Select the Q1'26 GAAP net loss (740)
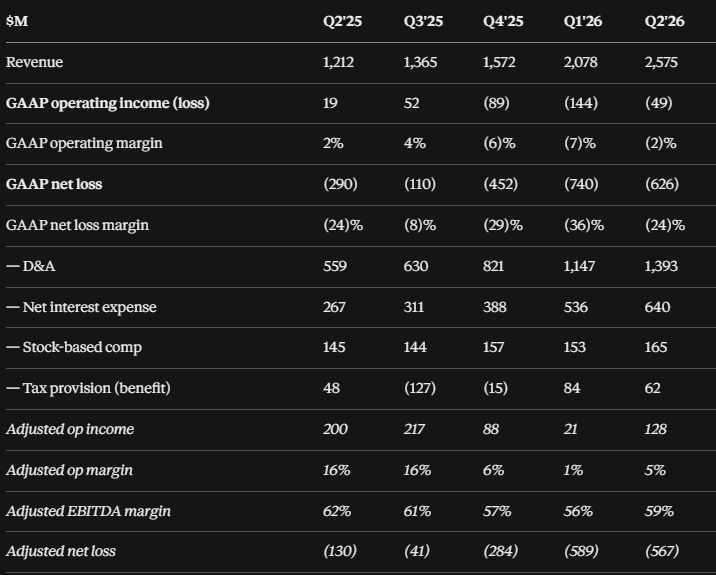Image resolution: width=716 pixels, height=575 pixels. [x=581, y=184]
